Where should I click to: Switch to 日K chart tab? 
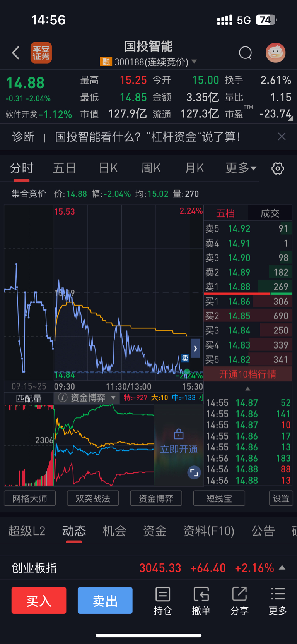tap(108, 168)
